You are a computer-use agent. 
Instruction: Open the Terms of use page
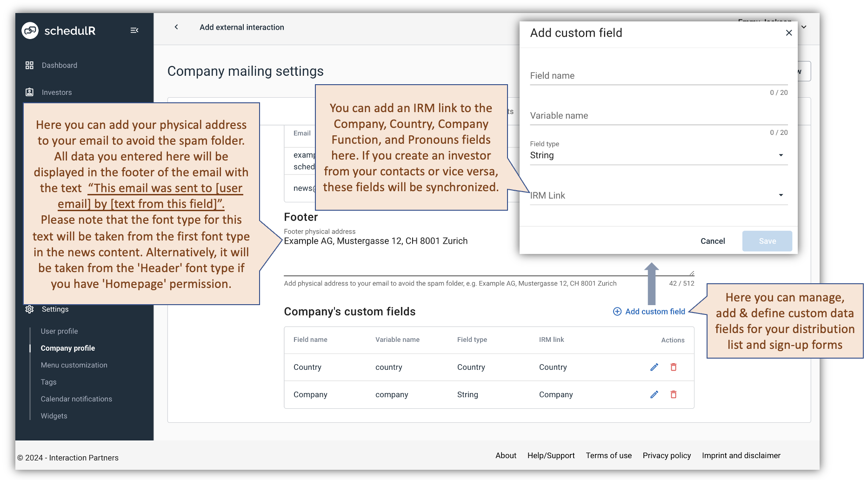click(608, 455)
